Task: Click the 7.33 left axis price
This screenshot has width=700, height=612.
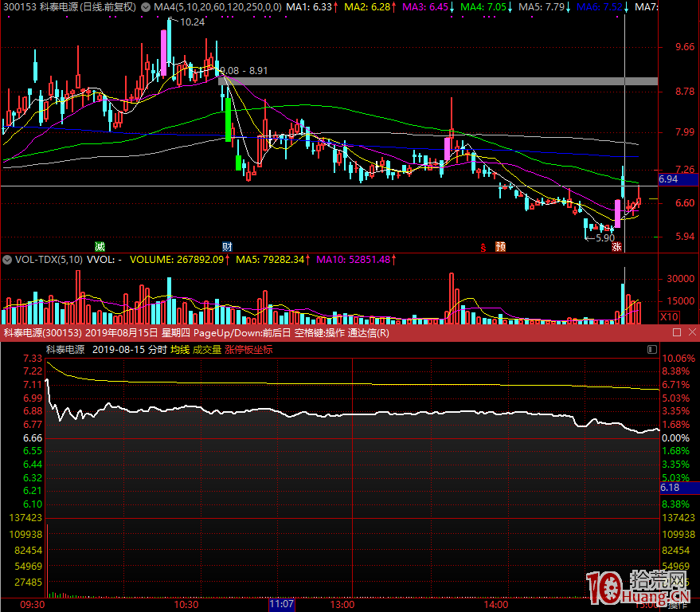Action: 33,359
